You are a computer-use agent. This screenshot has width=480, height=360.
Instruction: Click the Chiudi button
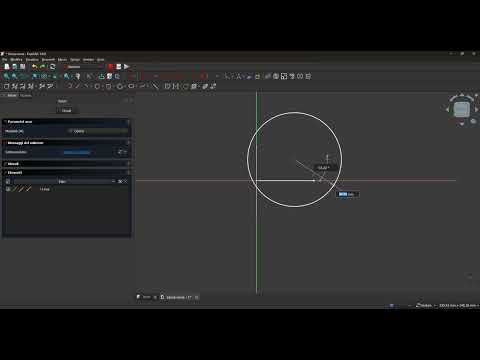(67, 110)
